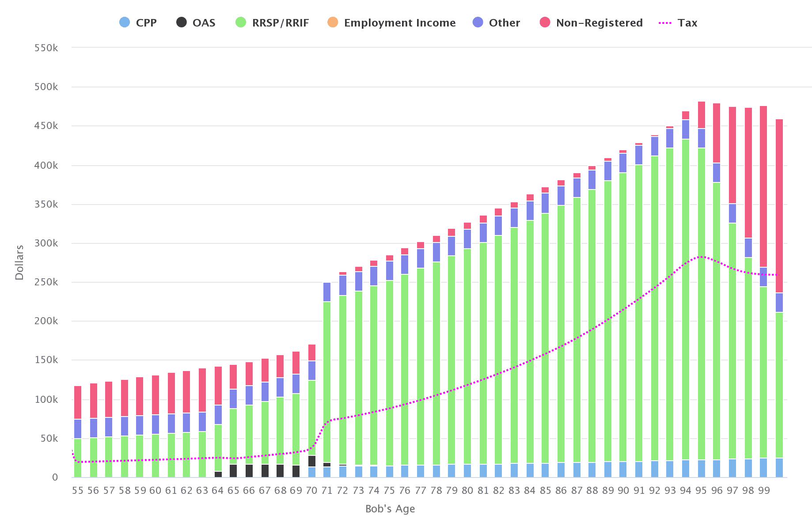The image size is (812, 523).
Task: Click the tax line peak at age 95
Action: coord(701,257)
